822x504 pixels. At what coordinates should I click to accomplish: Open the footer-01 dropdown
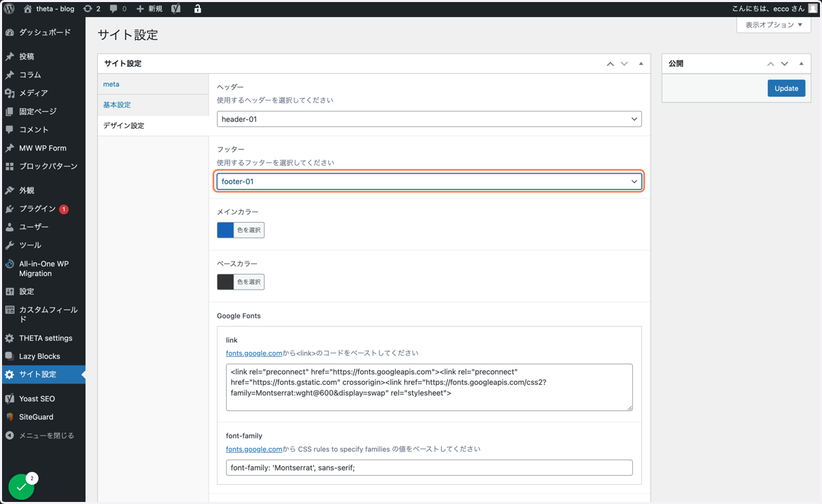429,181
